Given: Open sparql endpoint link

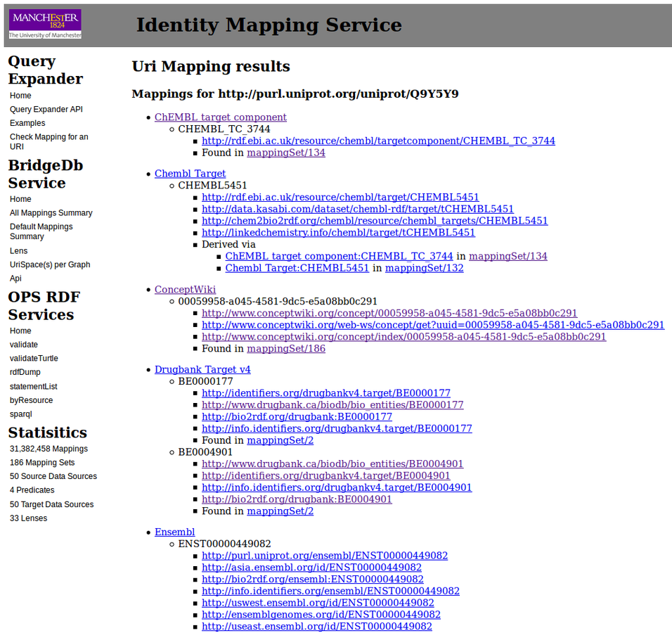Looking at the screenshot, I should coord(20,414).
